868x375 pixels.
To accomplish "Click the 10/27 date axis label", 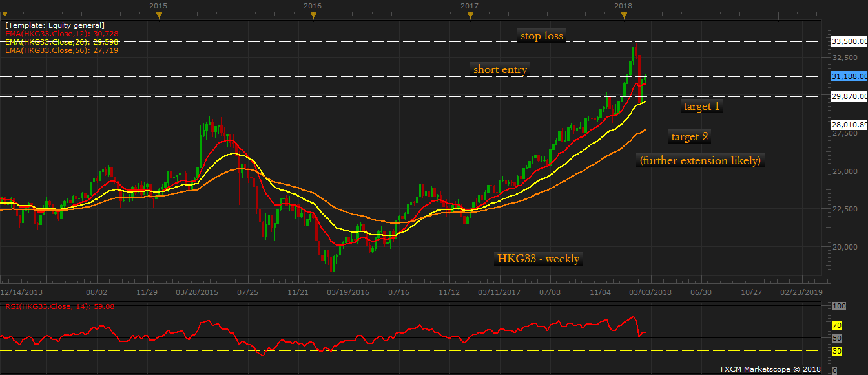I will [x=751, y=292].
